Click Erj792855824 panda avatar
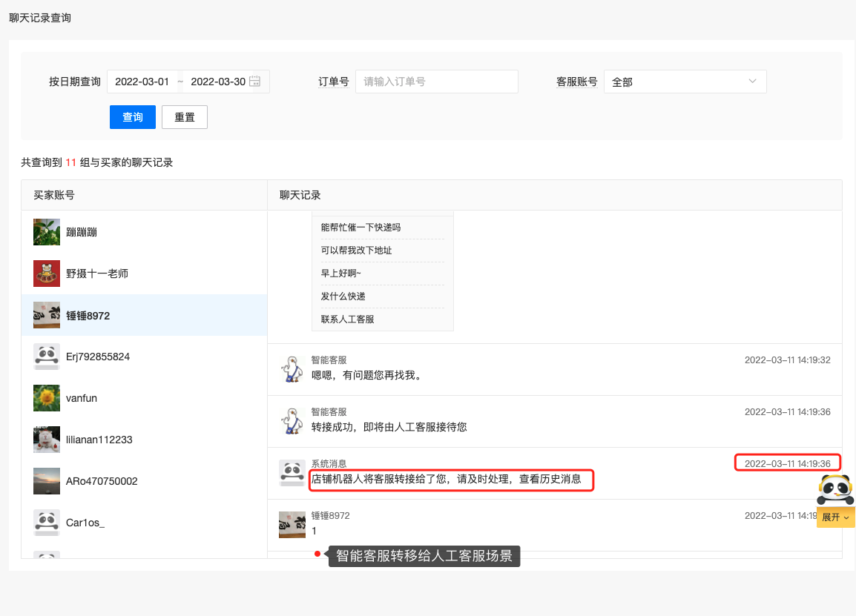 pos(47,357)
